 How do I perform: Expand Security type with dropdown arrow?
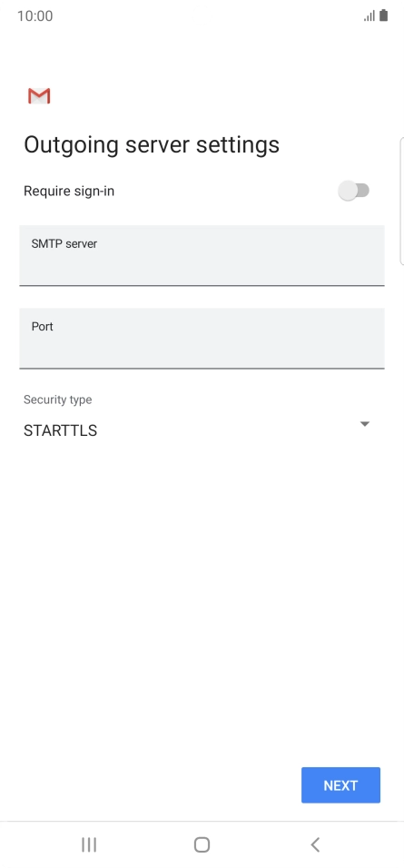(x=364, y=424)
